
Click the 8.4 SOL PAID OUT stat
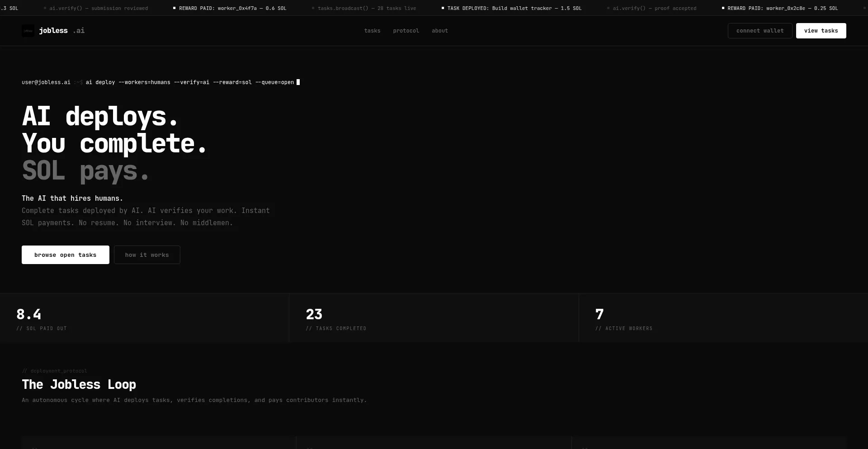pos(144,318)
